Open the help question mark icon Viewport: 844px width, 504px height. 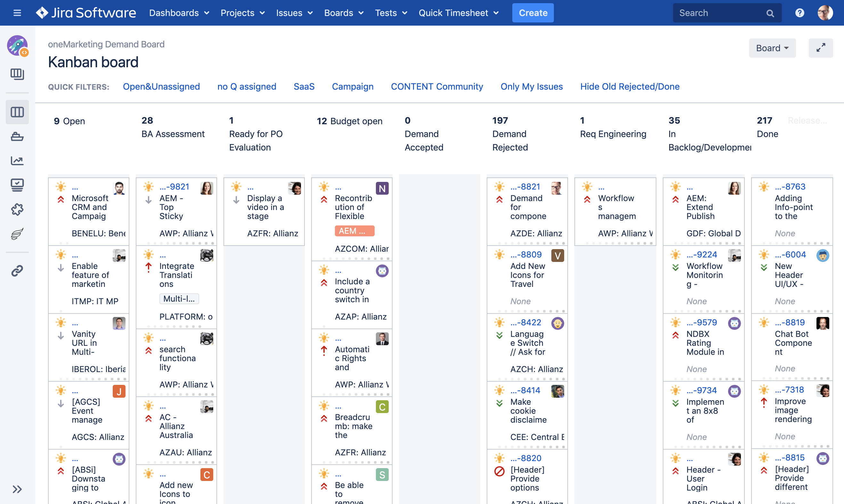(799, 13)
